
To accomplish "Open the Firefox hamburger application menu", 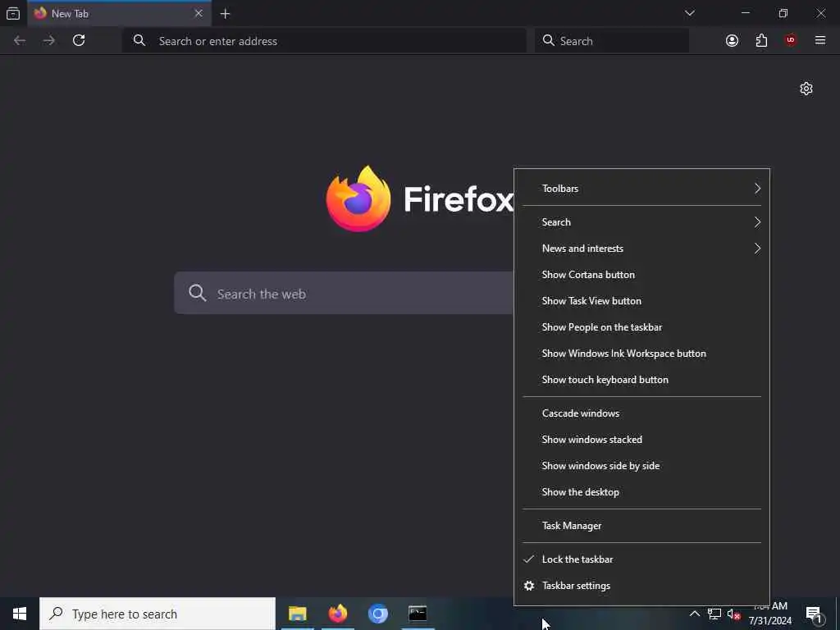I will (x=820, y=41).
